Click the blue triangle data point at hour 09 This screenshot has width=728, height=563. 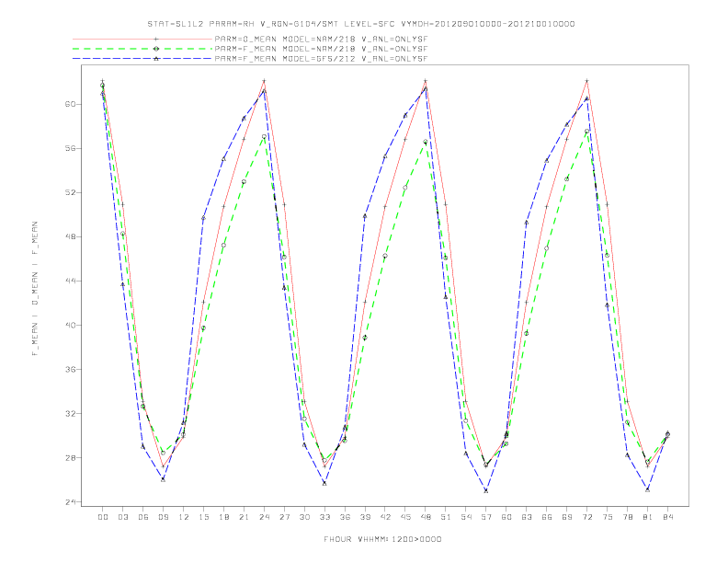point(163,479)
